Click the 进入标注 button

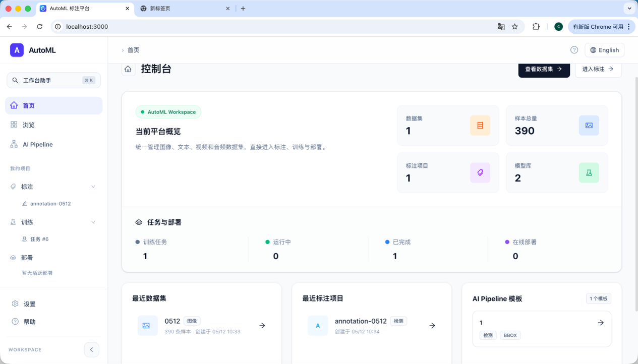pos(598,69)
